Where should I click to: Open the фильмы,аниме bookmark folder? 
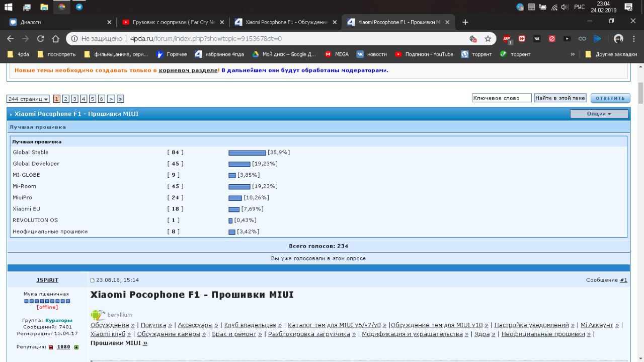click(x=116, y=54)
